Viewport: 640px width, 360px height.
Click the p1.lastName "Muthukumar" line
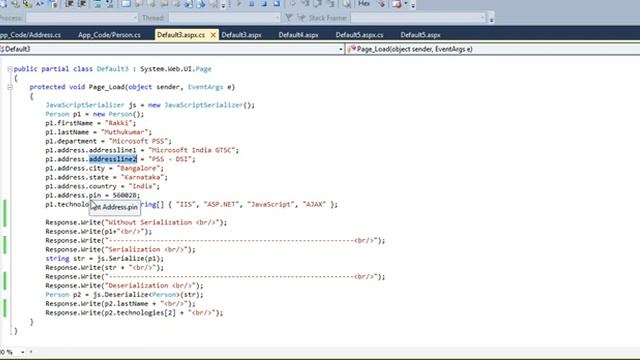coord(98,132)
